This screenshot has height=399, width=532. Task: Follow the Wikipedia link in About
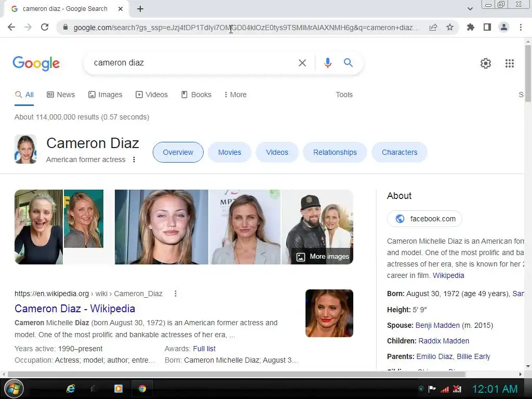click(x=448, y=275)
